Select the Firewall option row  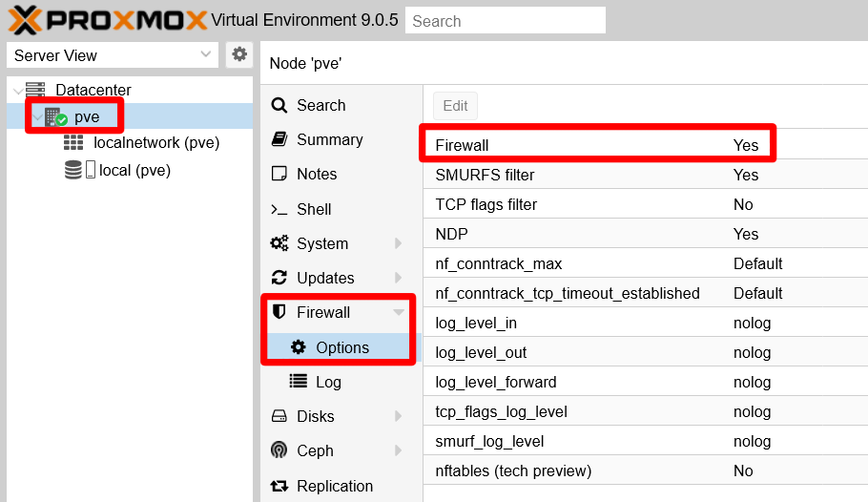pyautogui.click(x=646, y=145)
